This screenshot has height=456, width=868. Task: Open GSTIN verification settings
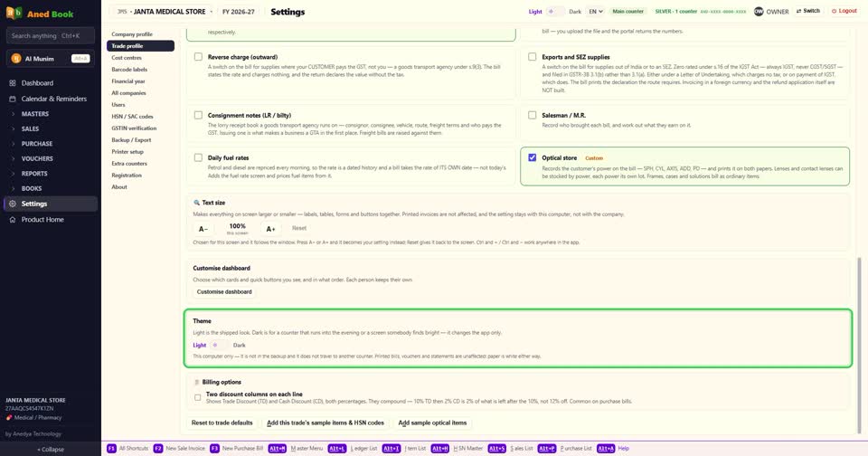click(140, 128)
